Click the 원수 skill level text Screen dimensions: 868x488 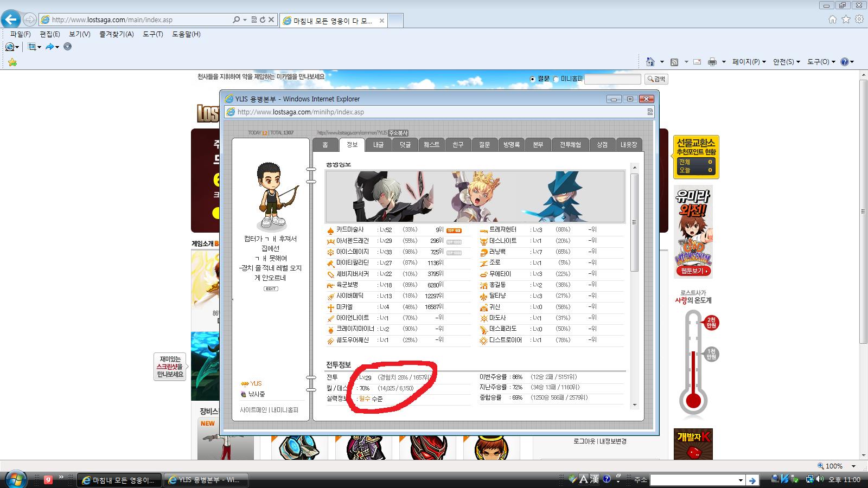tap(364, 399)
